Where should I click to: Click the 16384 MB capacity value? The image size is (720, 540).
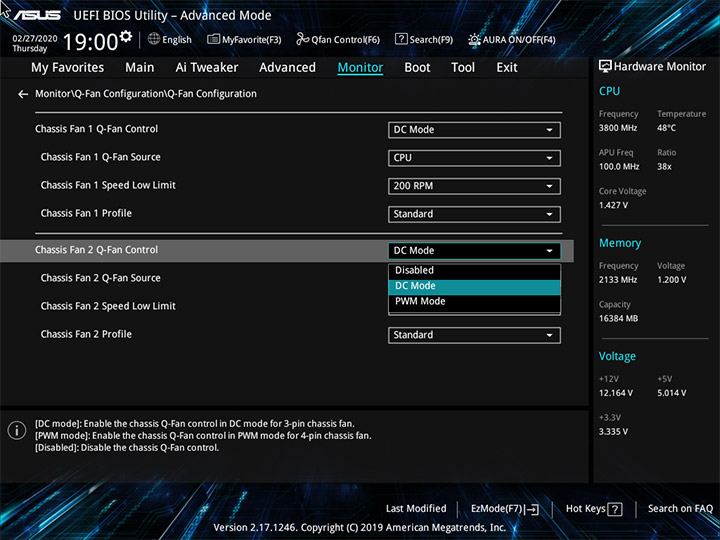click(618, 318)
